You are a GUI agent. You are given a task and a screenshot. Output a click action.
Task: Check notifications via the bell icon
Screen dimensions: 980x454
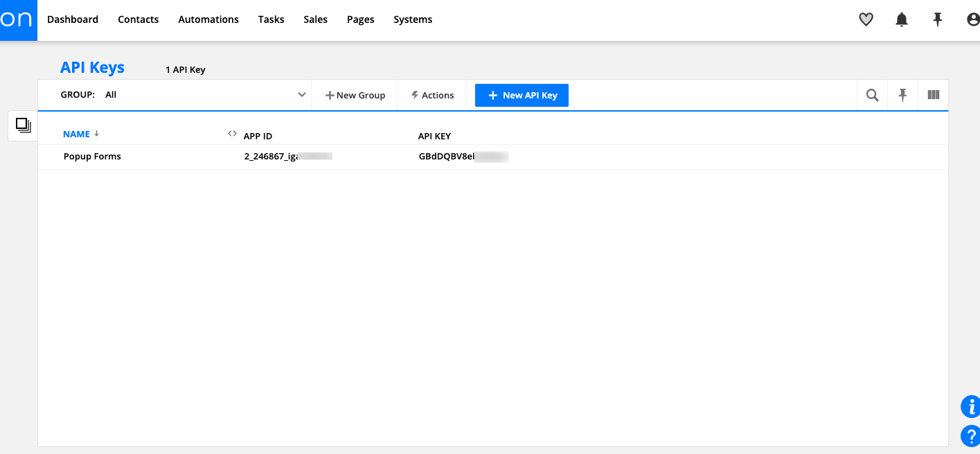point(902,19)
